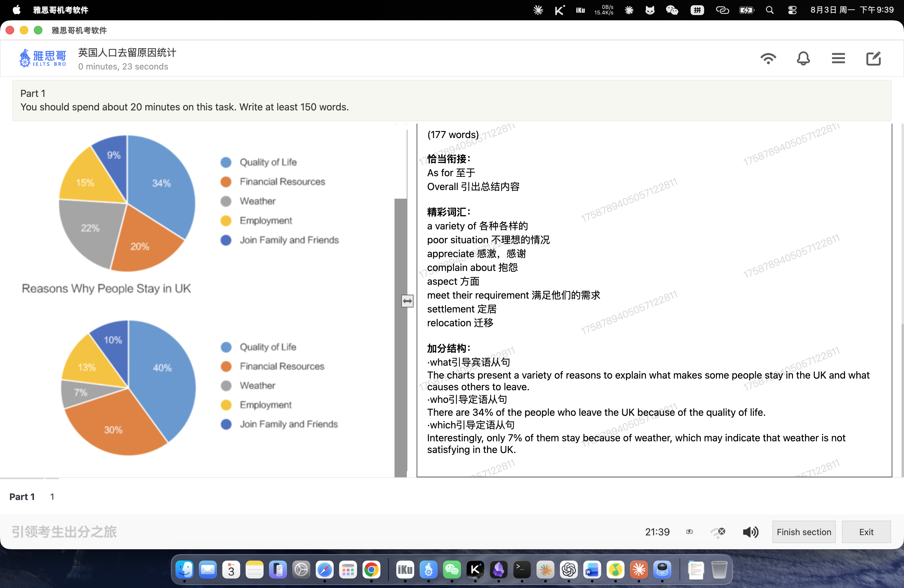Open Control Center in the menu bar
904x588 pixels.
[792, 10]
